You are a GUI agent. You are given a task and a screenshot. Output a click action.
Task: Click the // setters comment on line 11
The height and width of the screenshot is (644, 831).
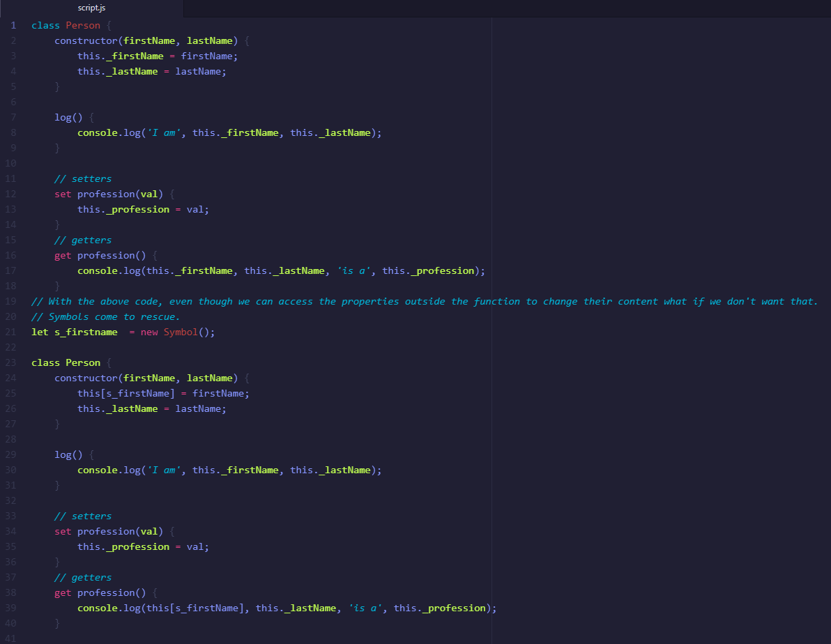tap(82, 178)
